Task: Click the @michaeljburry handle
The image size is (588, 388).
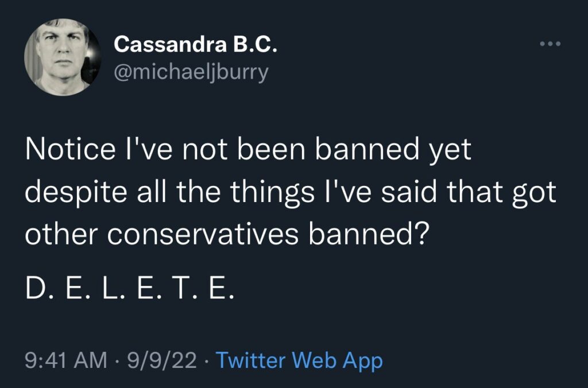Action: [x=191, y=73]
